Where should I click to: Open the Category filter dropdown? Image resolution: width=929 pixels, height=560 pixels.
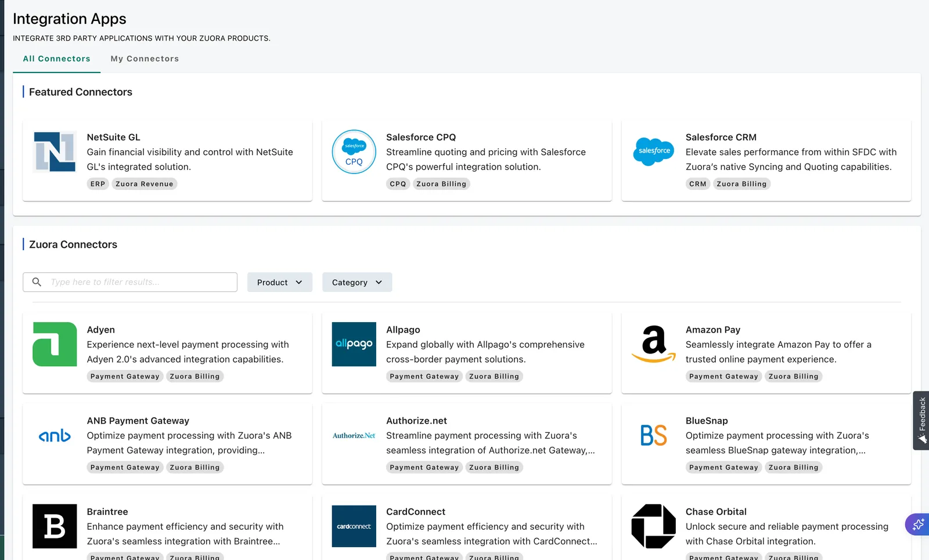[357, 282]
